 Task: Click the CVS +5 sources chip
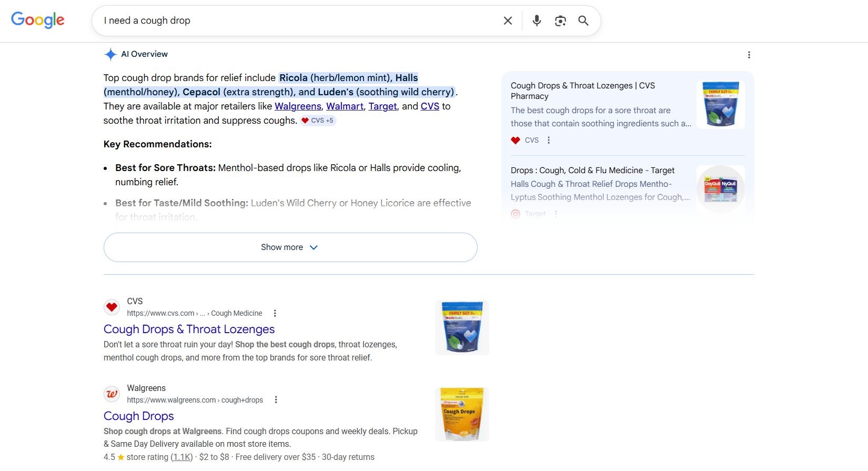click(x=318, y=121)
